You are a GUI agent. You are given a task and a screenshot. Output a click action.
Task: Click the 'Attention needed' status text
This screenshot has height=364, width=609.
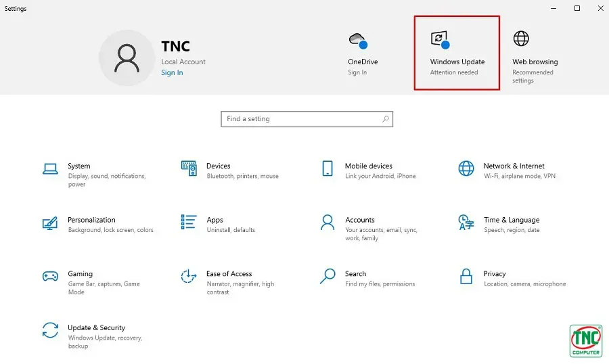point(453,72)
